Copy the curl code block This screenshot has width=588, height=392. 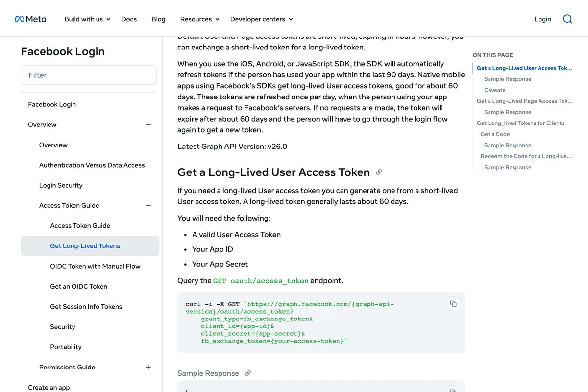coord(453,304)
